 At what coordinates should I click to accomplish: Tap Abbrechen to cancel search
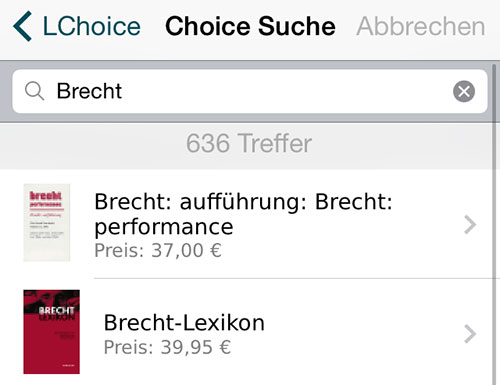421,26
